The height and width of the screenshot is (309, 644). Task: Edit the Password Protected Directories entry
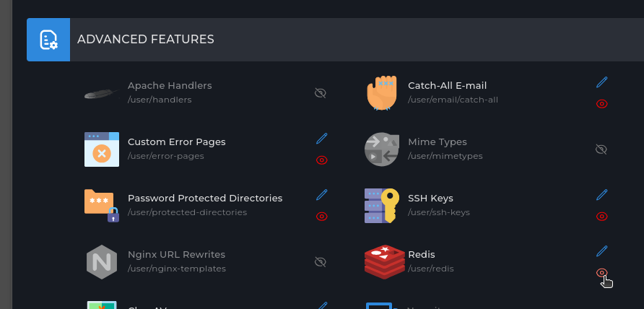322,194
